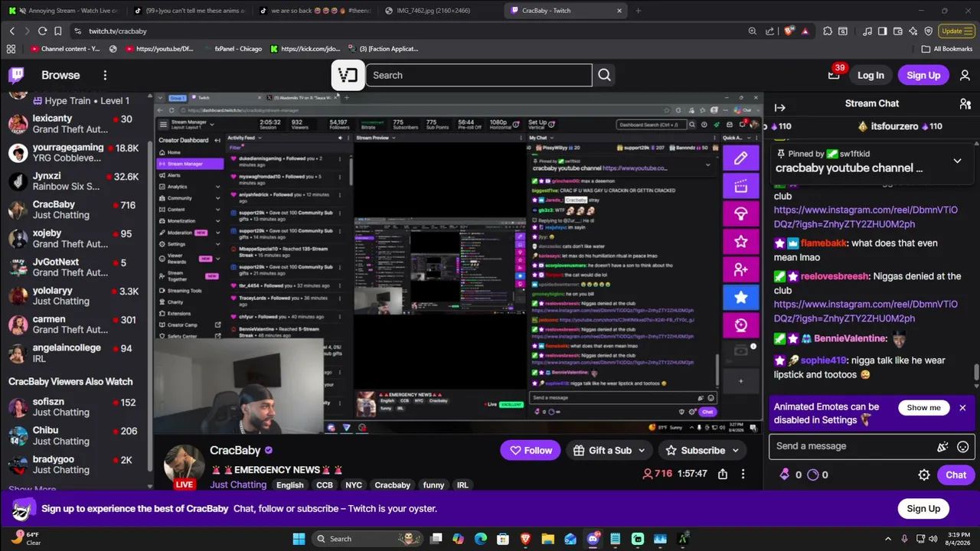Viewport: 980px width, 551px height.
Task: Open the Browse menu item
Action: 60,75
